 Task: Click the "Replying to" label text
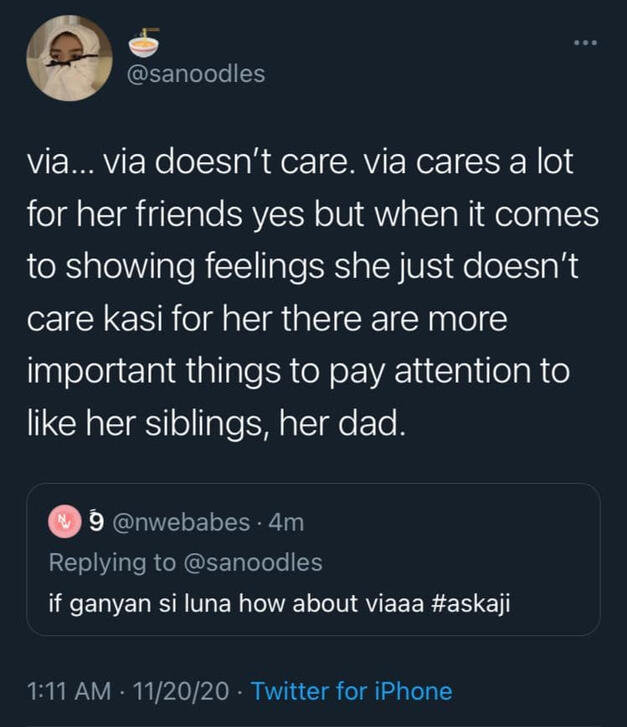pyautogui.click(x=112, y=563)
